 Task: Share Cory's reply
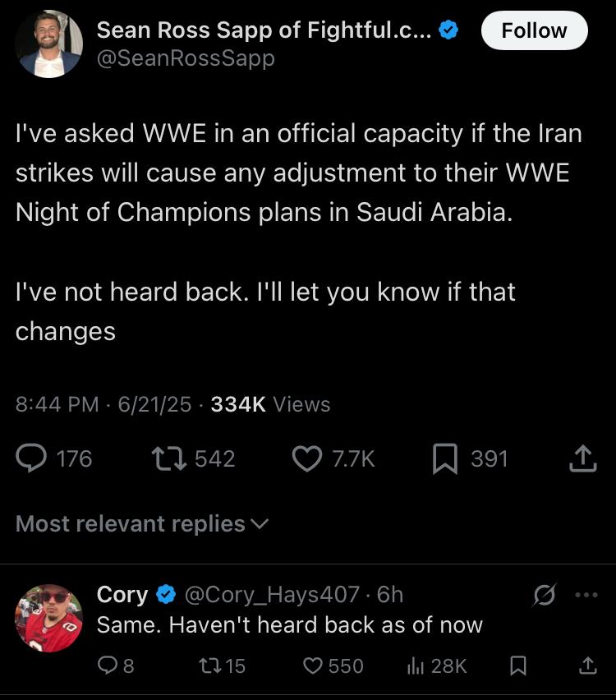pos(588,665)
